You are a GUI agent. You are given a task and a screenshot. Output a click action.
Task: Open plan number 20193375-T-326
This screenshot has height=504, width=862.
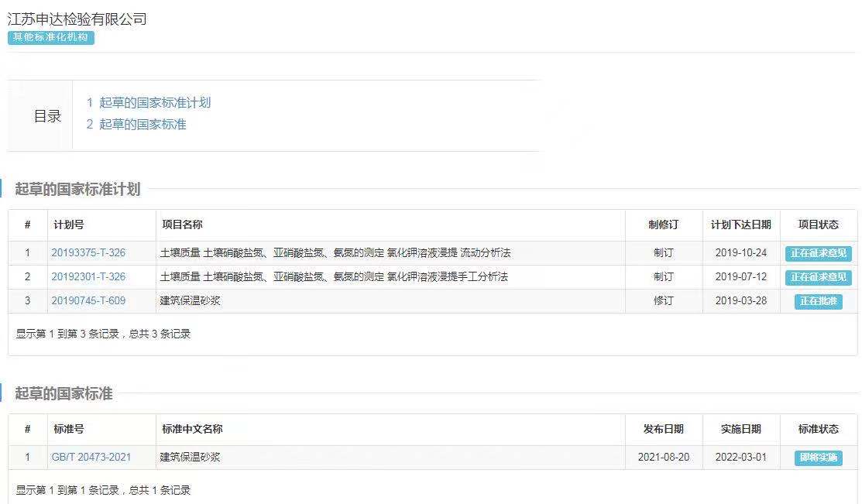[88, 253]
